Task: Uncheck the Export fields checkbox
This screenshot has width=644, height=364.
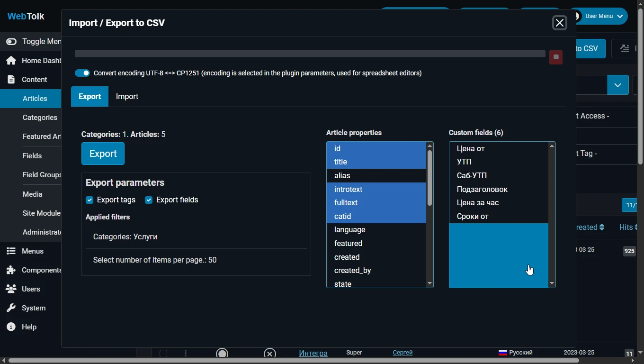Action: click(149, 200)
